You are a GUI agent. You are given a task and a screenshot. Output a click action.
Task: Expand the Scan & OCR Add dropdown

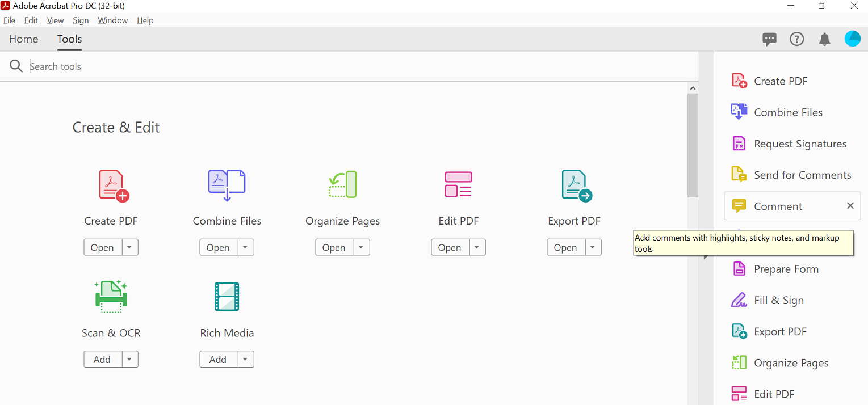(x=129, y=358)
